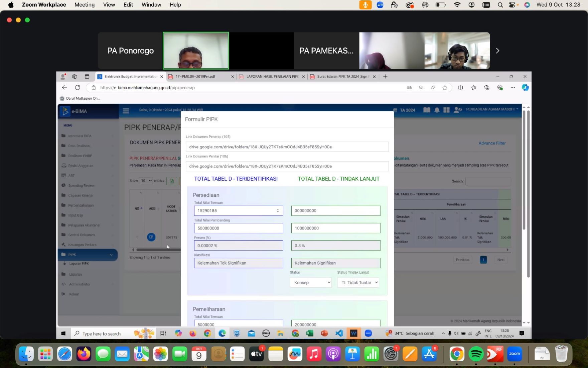Click Keluar in the sidebar

74,294
